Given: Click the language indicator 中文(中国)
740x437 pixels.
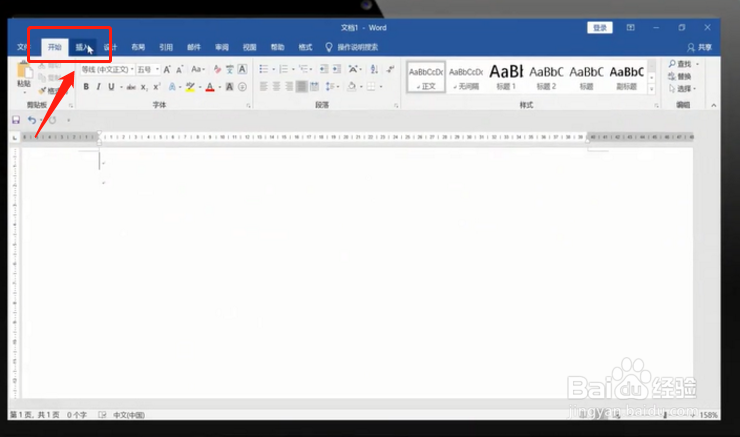Looking at the screenshot, I should click(129, 415).
